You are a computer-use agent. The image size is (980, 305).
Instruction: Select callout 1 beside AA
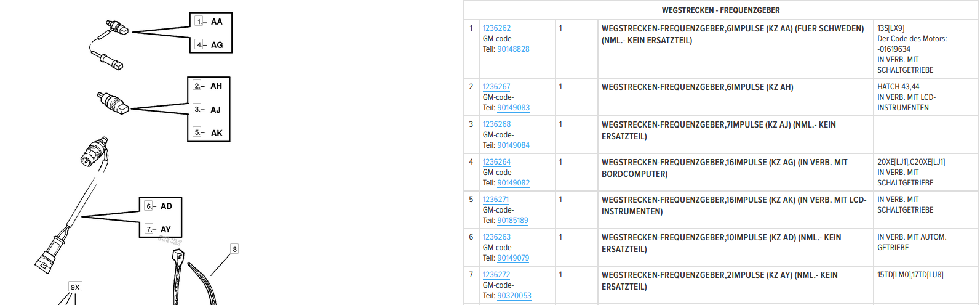coord(199,22)
